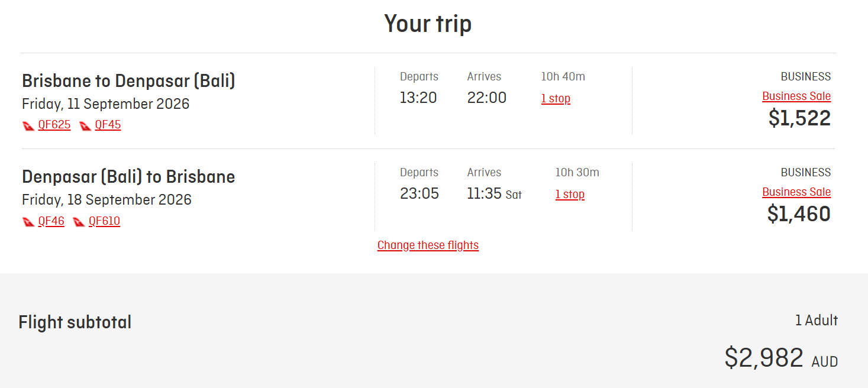View Business Sale fare for Denpasar to Brisbane
Image resolution: width=868 pixels, height=388 pixels.
click(x=796, y=192)
